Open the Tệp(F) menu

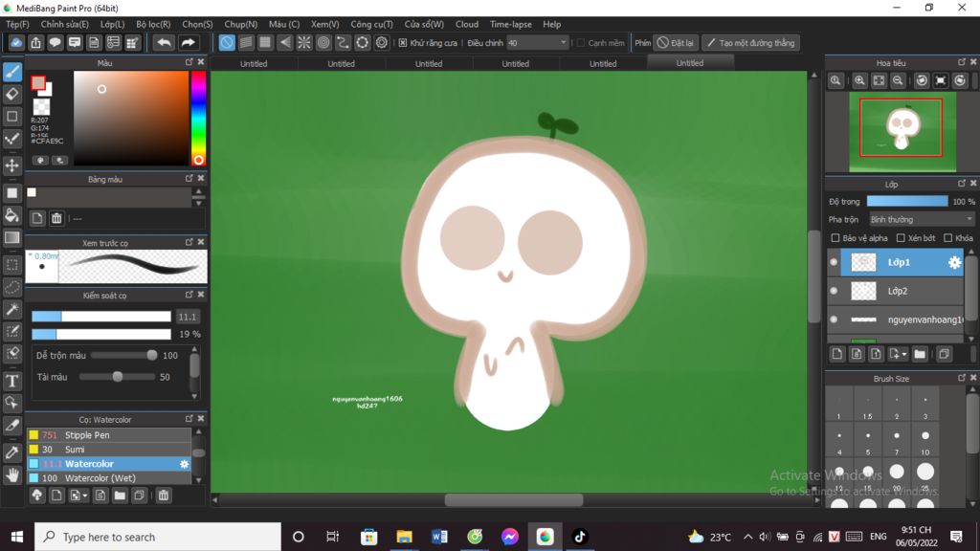click(17, 24)
